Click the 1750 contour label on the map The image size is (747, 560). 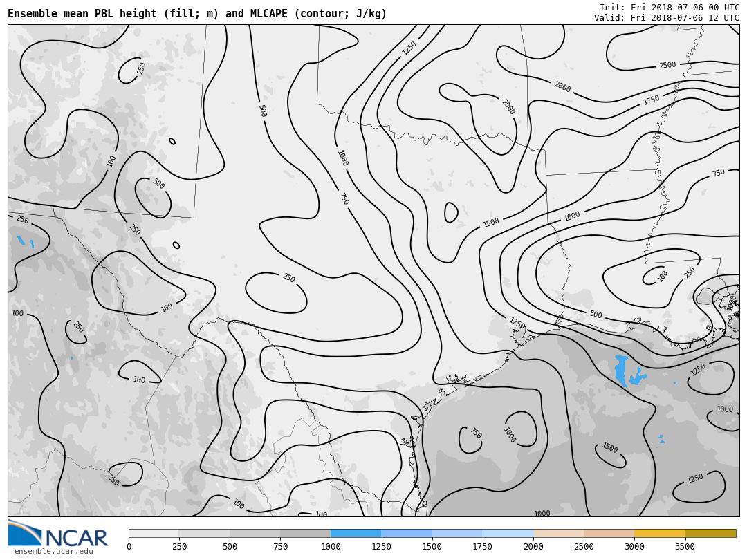coord(652,100)
